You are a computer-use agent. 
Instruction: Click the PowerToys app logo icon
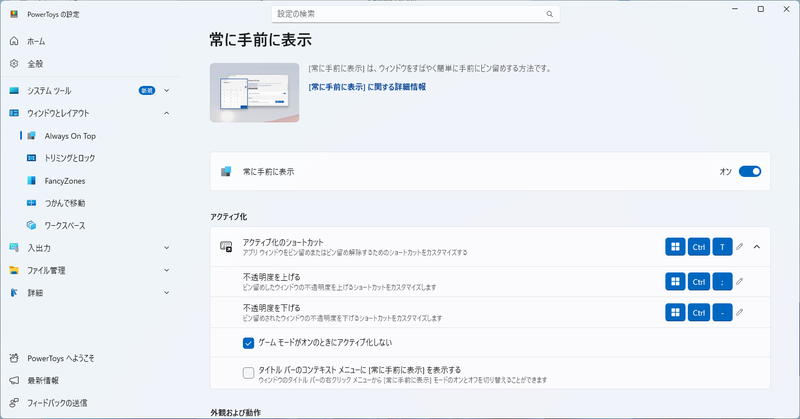click(x=14, y=14)
